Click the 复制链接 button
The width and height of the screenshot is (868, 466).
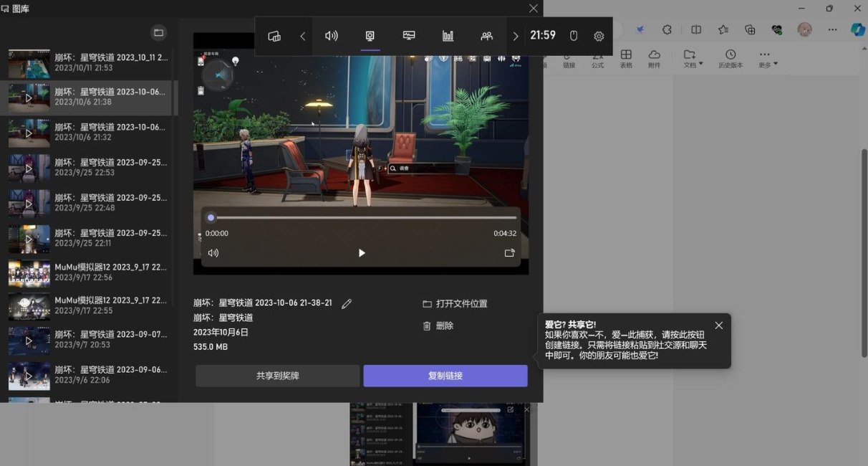(445, 376)
